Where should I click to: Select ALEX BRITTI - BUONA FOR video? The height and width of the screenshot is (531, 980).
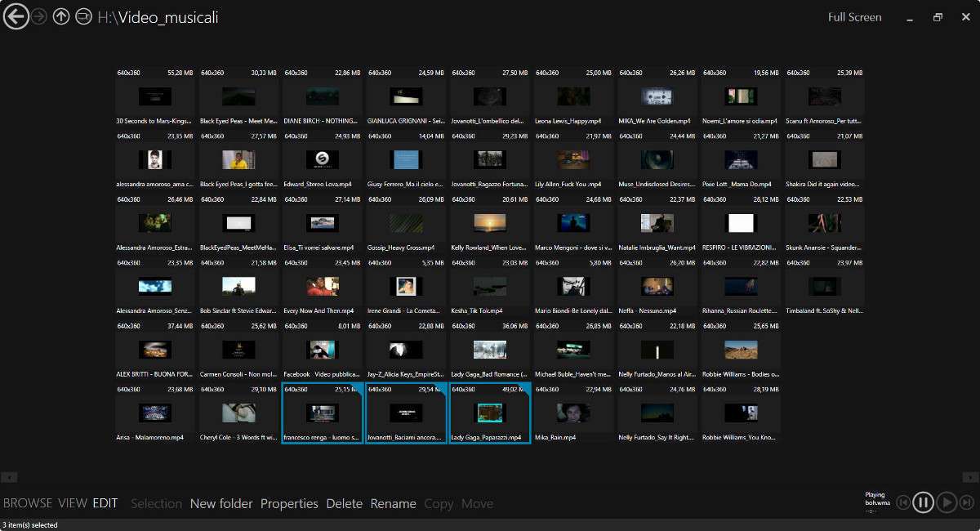pos(155,350)
